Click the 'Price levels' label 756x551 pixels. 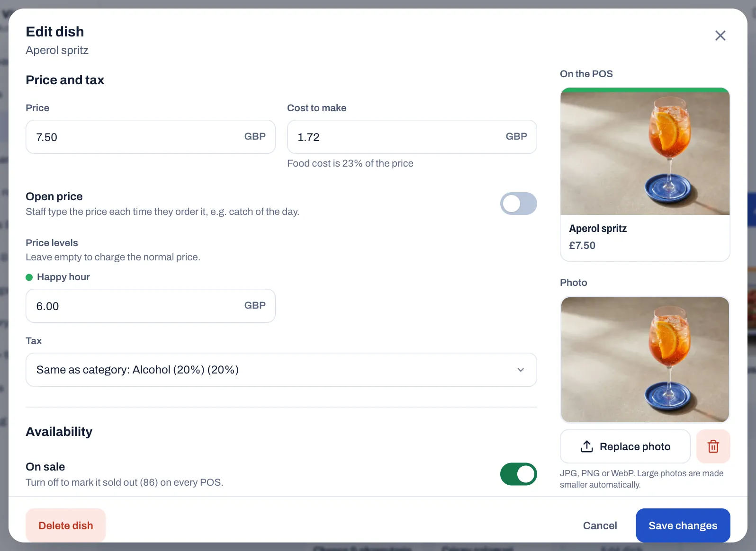52,243
